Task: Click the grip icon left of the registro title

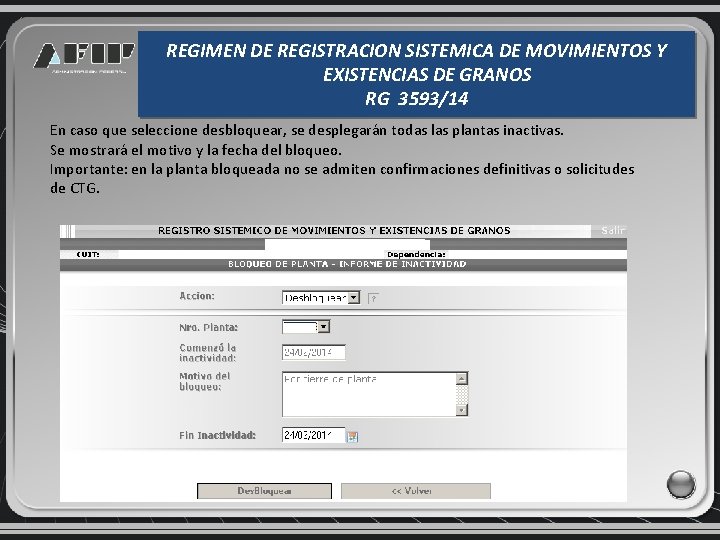Action: pos(68,231)
